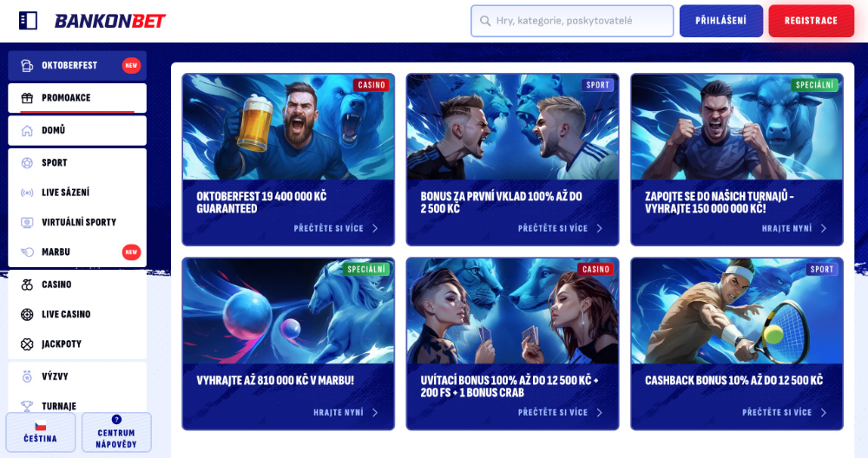The height and width of the screenshot is (458, 868).
Task: Click Hrajte nyní on Marbu card
Action: pyautogui.click(x=339, y=413)
